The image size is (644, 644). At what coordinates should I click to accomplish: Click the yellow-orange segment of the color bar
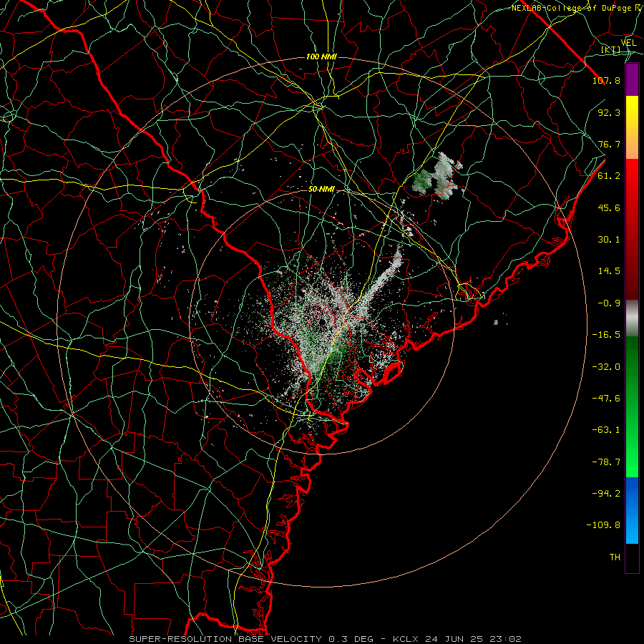point(632,127)
